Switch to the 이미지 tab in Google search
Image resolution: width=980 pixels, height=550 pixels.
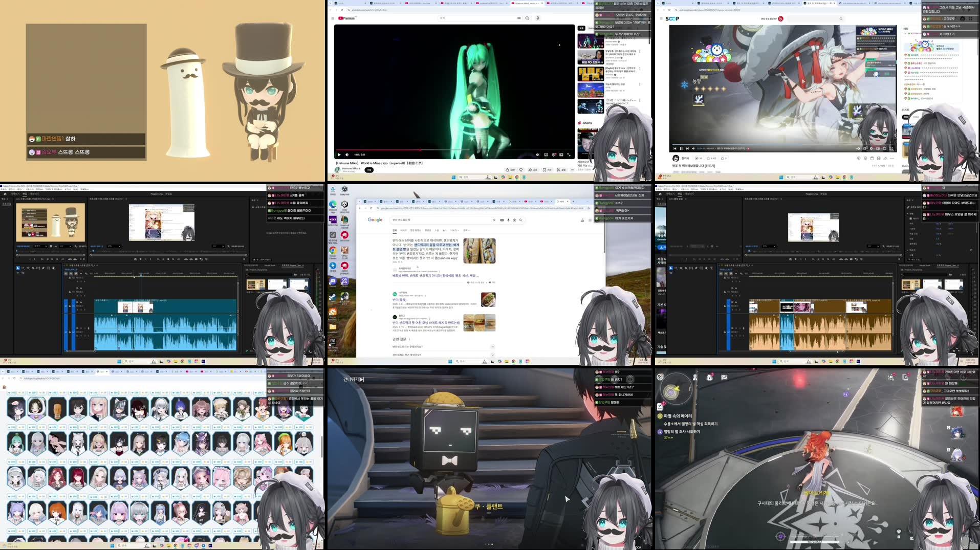(403, 231)
